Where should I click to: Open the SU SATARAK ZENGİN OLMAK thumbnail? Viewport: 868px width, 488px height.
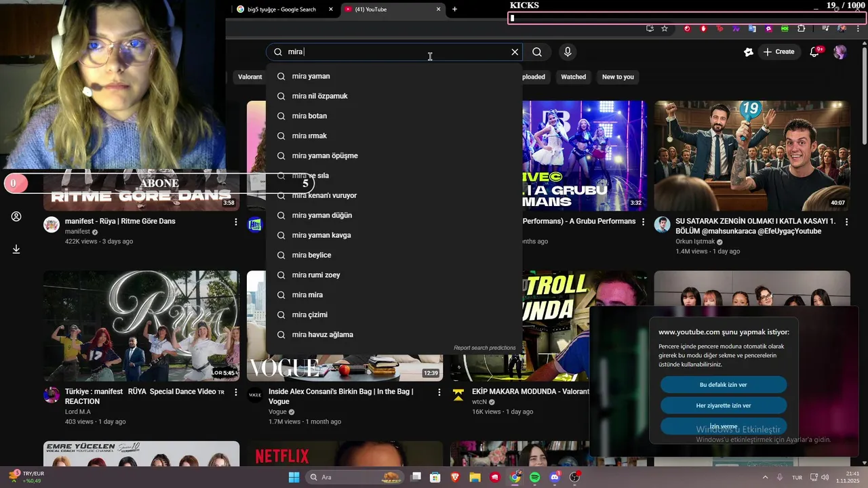click(x=752, y=156)
